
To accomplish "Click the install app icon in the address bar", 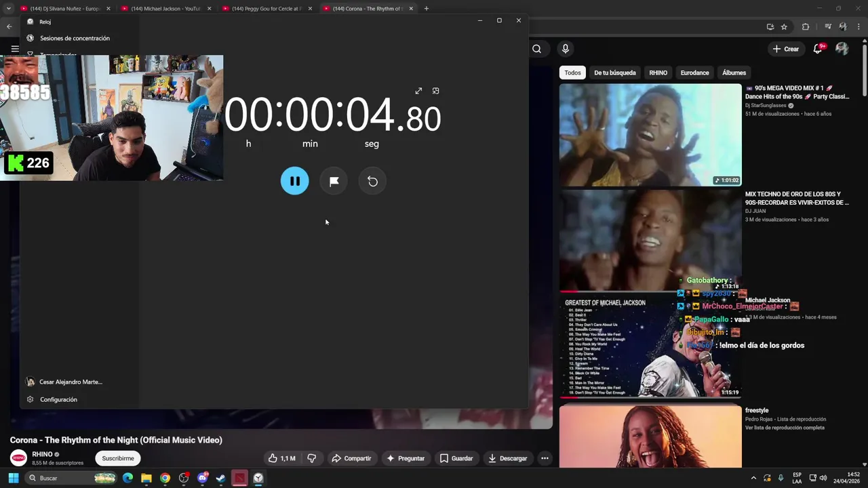I will (770, 26).
